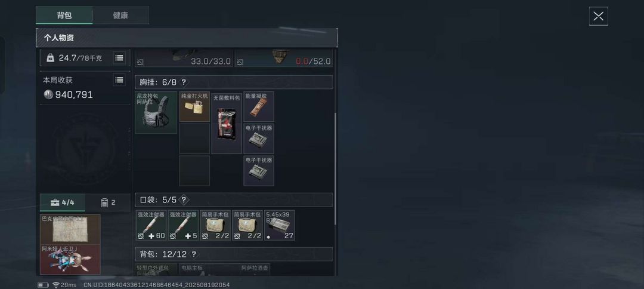Select the nylon chest rig 尼龙挎包
644x289 pixels.
pyautogui.click(x=156, y=113)
